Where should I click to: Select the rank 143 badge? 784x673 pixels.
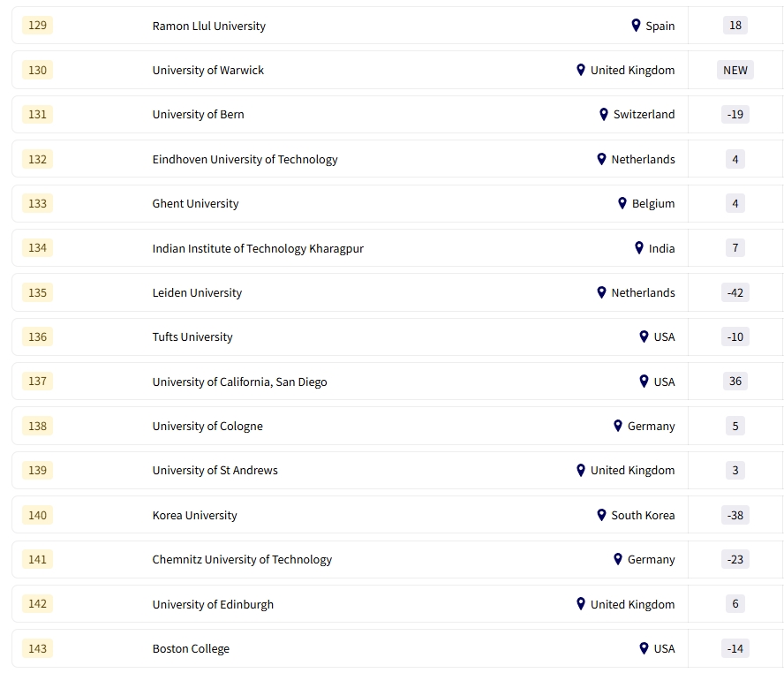[x=38, y=648]
